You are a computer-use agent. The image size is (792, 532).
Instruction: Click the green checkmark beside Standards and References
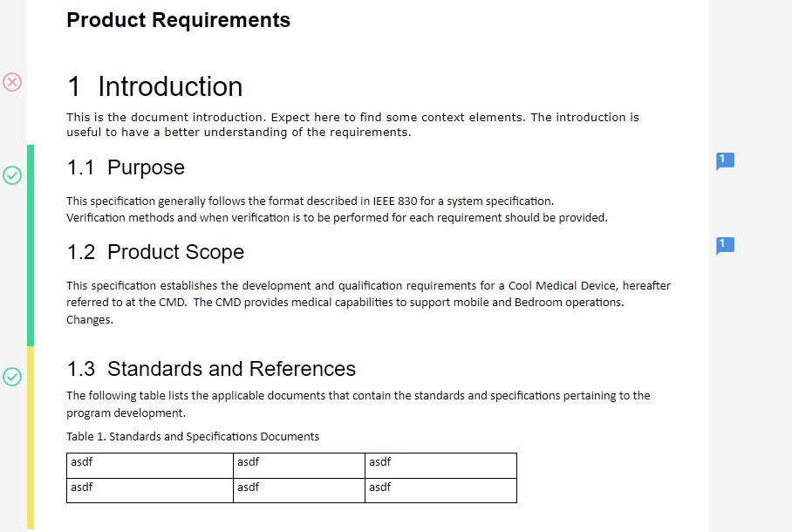(12, 377)
